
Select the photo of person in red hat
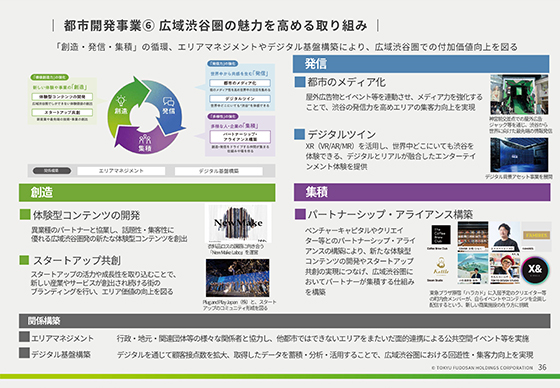click(x=505, y=268)
